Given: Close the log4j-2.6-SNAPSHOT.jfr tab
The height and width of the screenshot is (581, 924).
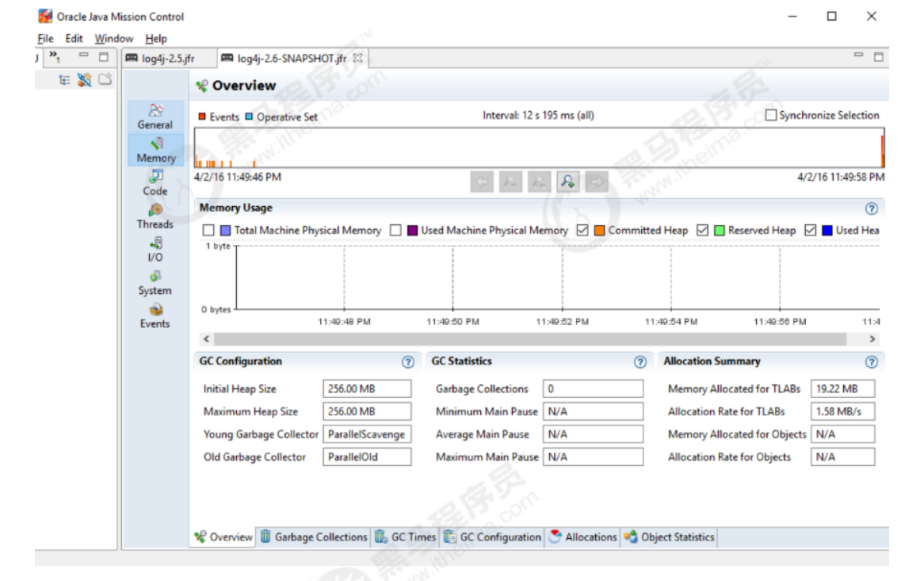Looking at the screenshot, I should point(357,58).
